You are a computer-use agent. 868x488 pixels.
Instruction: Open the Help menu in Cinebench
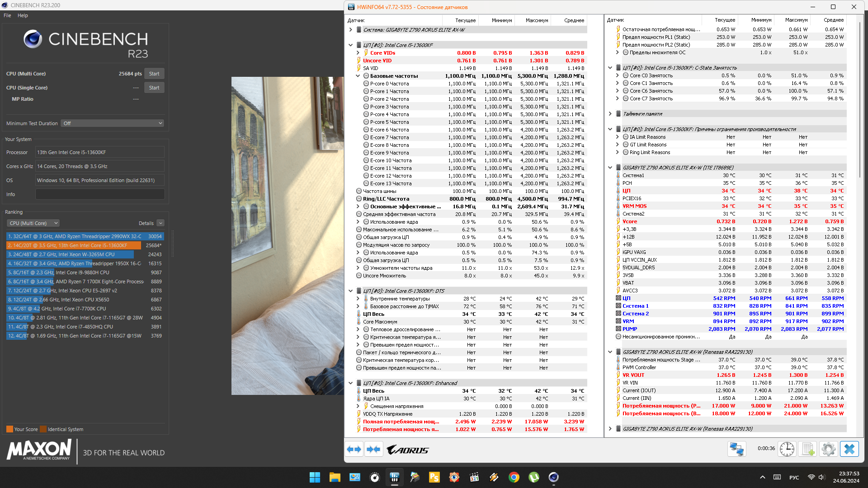pyautogui.click(x=23, y=15)
